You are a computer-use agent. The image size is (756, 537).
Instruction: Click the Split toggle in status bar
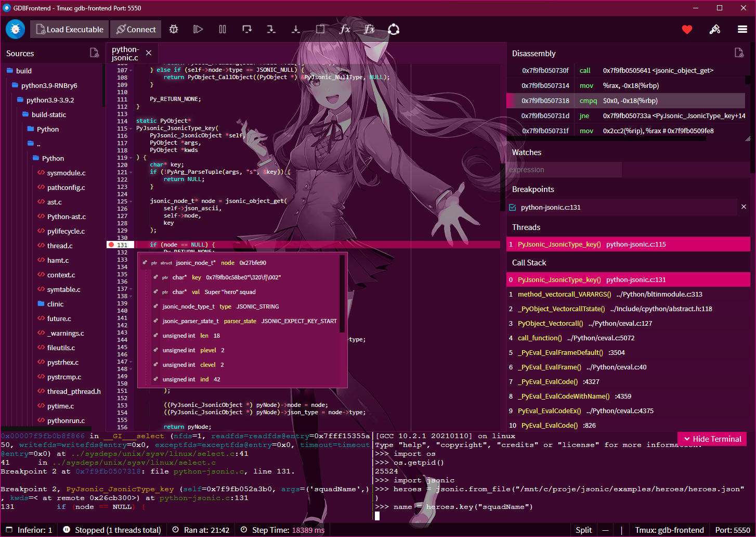[583, 530]
